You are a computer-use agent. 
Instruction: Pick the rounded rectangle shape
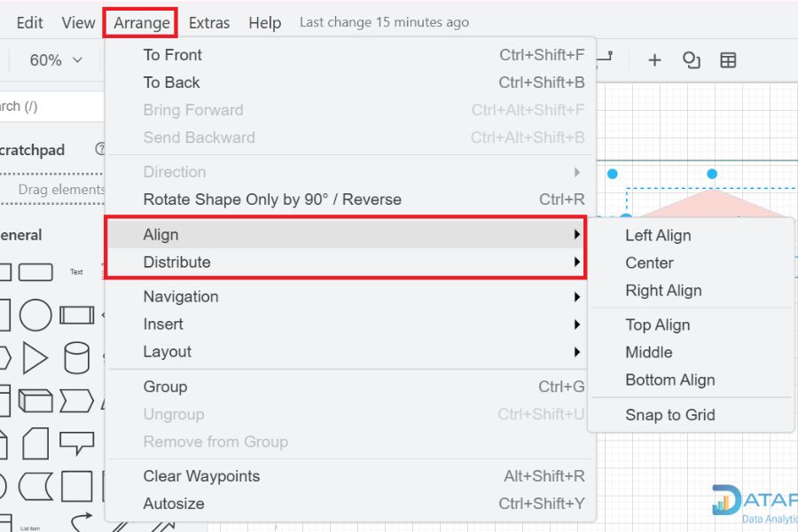35,272
